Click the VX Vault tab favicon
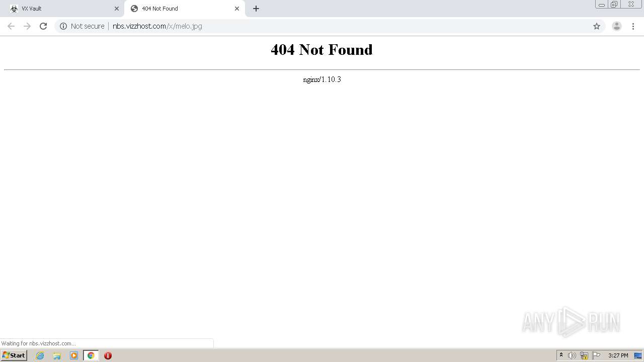The height and width of the screenshot is (362, 644). click(14, 9)
